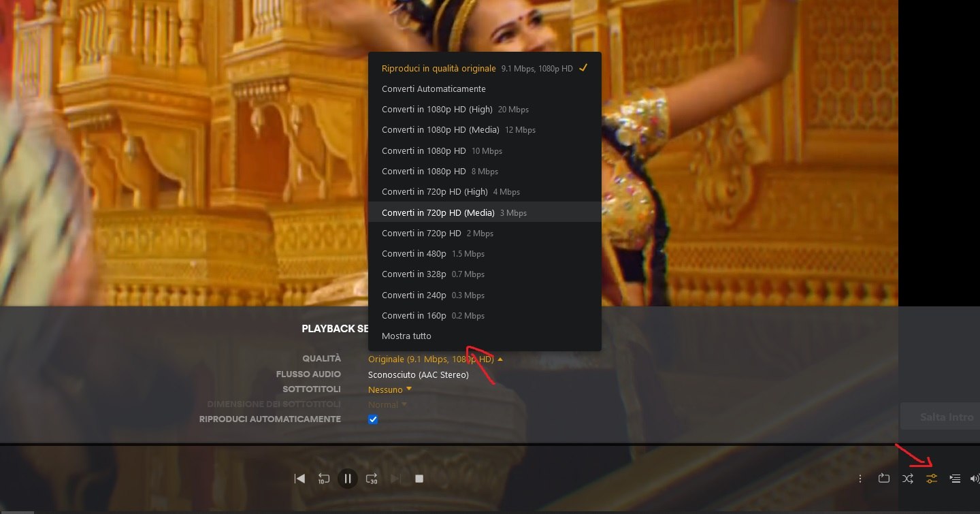Select Converti in 720p HD (Media) 3 Mbps
Screen dimensions: 980x514
tap(454, 212)
